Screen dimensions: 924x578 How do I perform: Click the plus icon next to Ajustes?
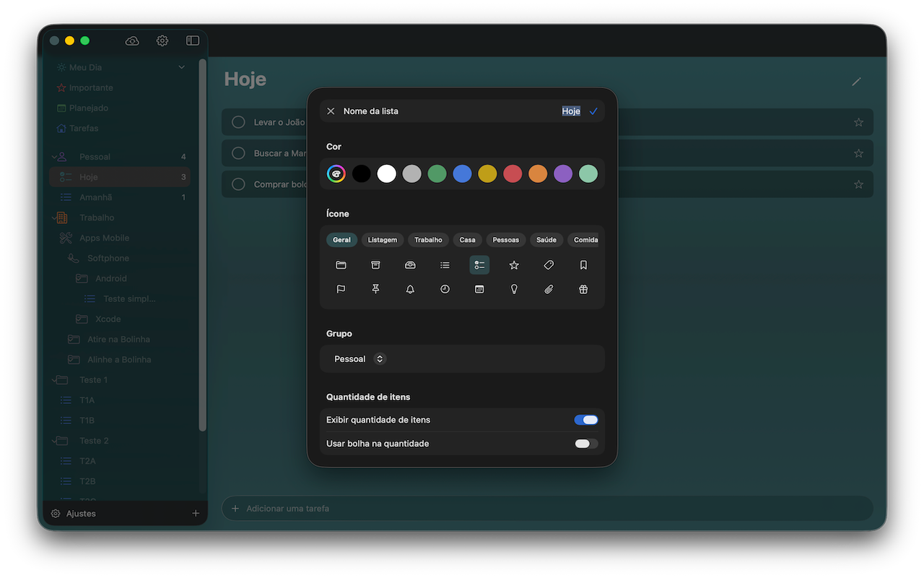[x=196, y=513]
